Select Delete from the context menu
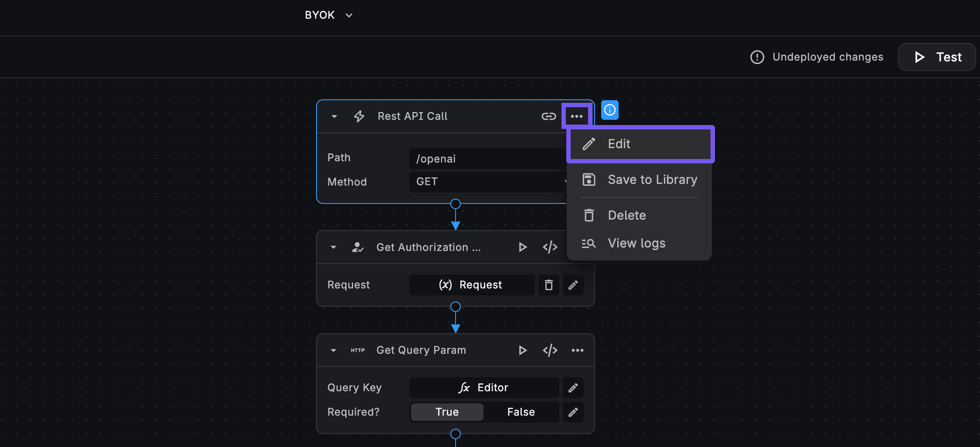The height and width of the screenshot is (447, 980). 626,215
